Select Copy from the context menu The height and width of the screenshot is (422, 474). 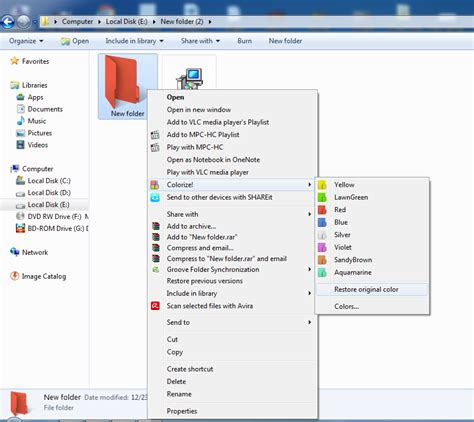coord(175,352)
